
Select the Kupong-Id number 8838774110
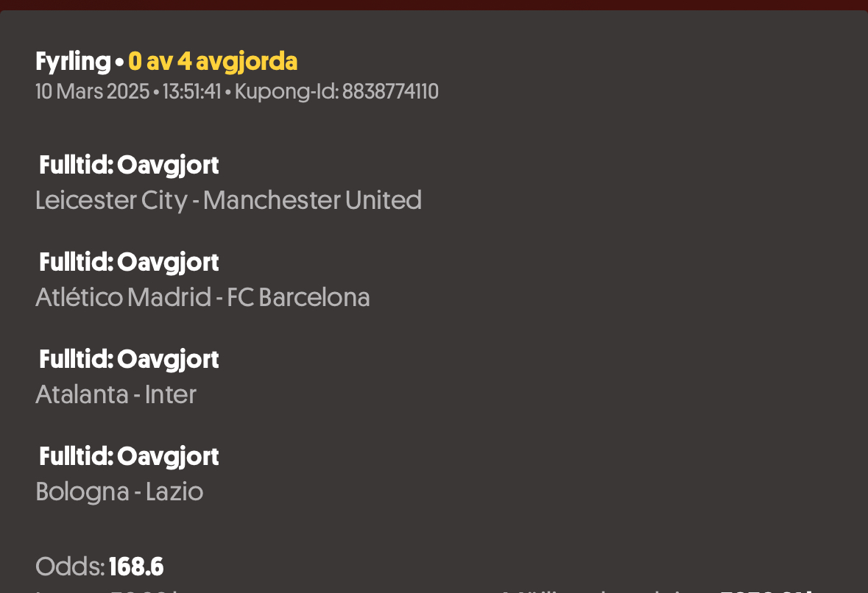tap(390, 91)
